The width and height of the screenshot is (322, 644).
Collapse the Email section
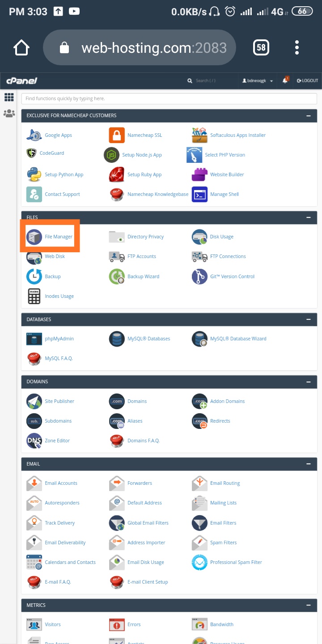click(x=308, y=464)
